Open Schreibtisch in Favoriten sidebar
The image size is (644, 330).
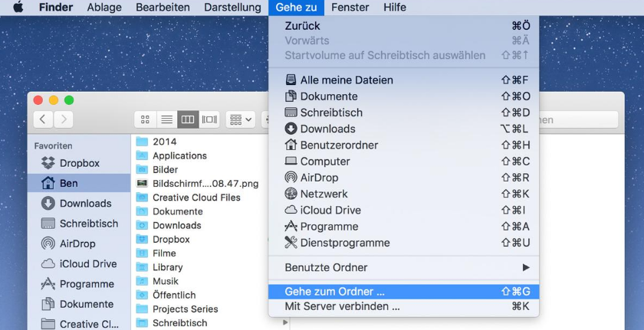(x=79, y=224)
